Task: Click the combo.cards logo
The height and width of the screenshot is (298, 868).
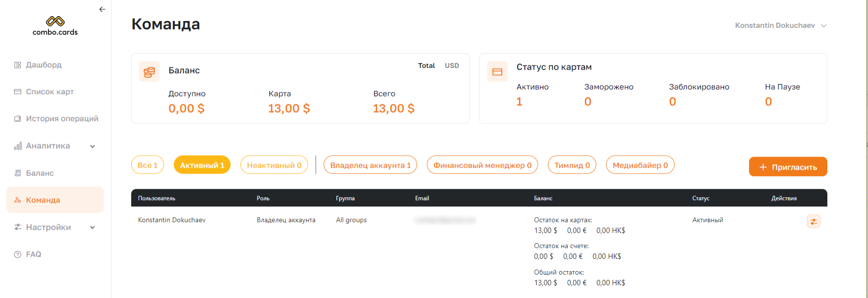Action: [55, 26]
